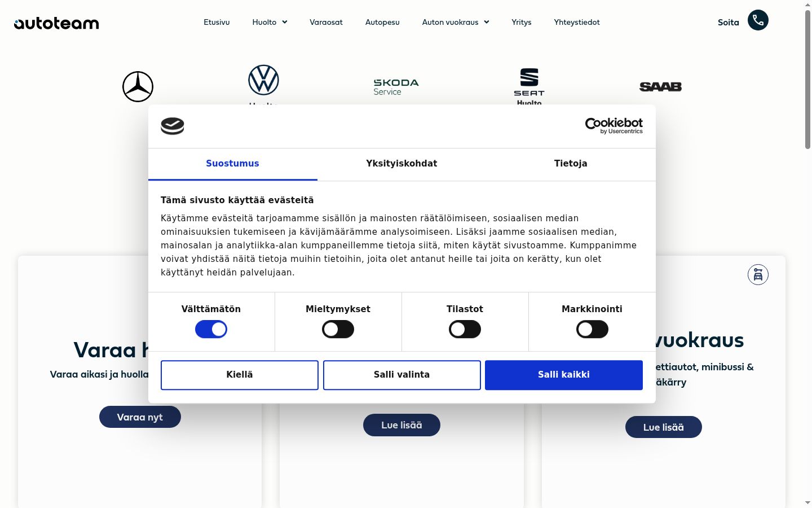
Task: Open the Yritys menu item
Action: tap(522, 22)
